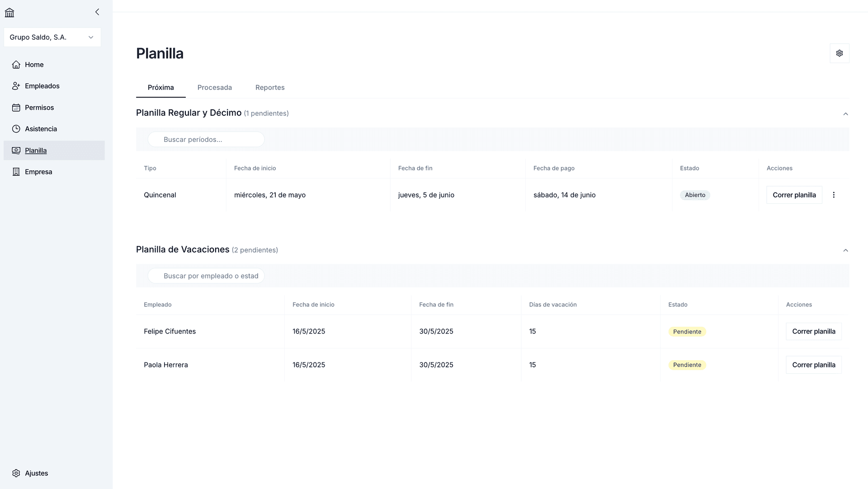Open the Quincenal row's three-dot menu

pos(834,195)
